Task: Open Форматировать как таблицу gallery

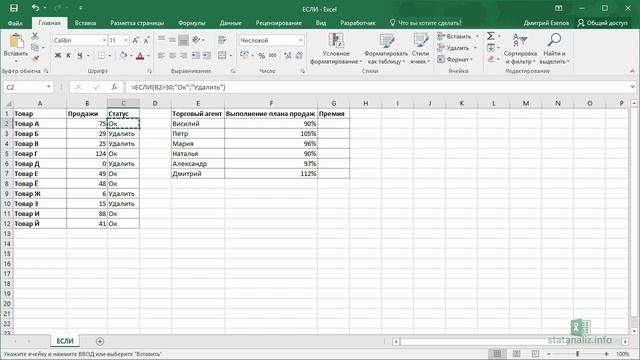Action: point(386,49)
